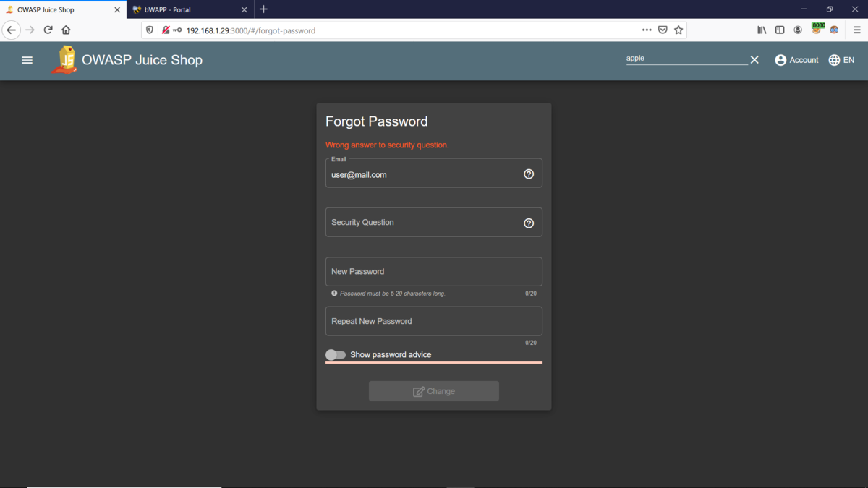The width and height of the screenshot is (868, 488).
Task: Click the help icon in Security Question field
Action: click(x=529, y=223)
